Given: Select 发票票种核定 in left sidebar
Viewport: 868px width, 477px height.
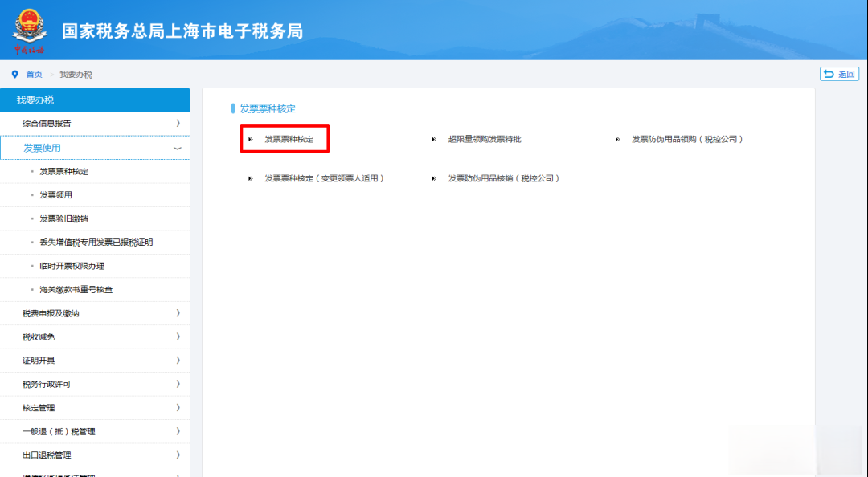Looking at the screenshot, I should 63,172.
